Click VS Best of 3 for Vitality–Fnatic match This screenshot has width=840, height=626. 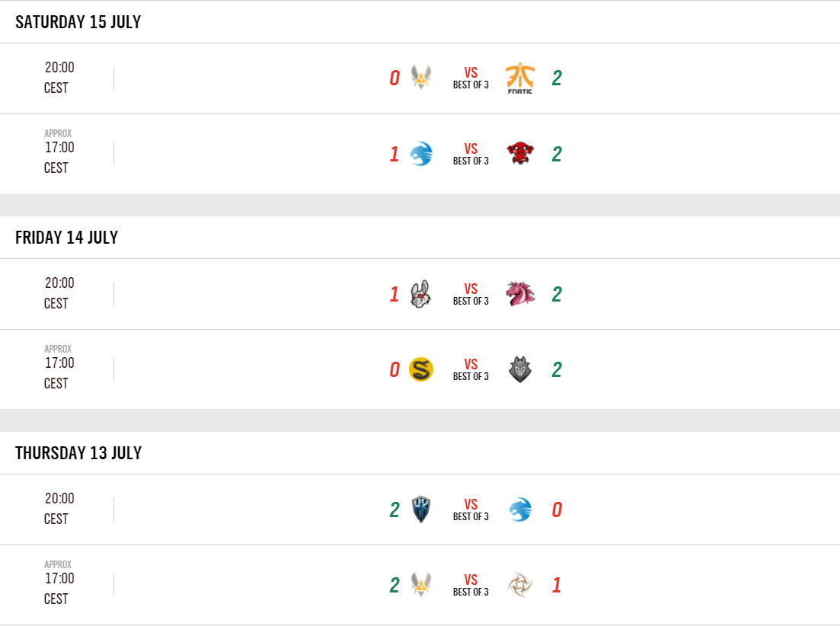click(x=471, y=78)
